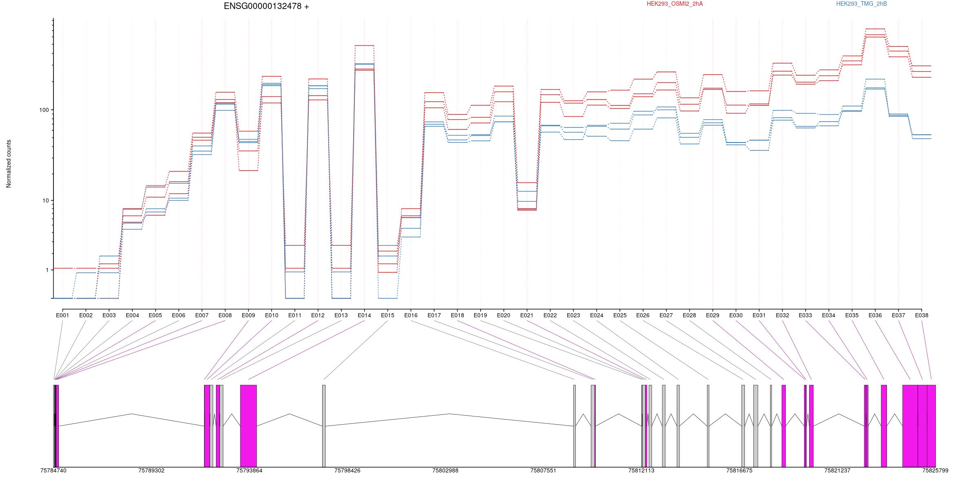
Task: Select exon label E023
Action: point(573,316)
